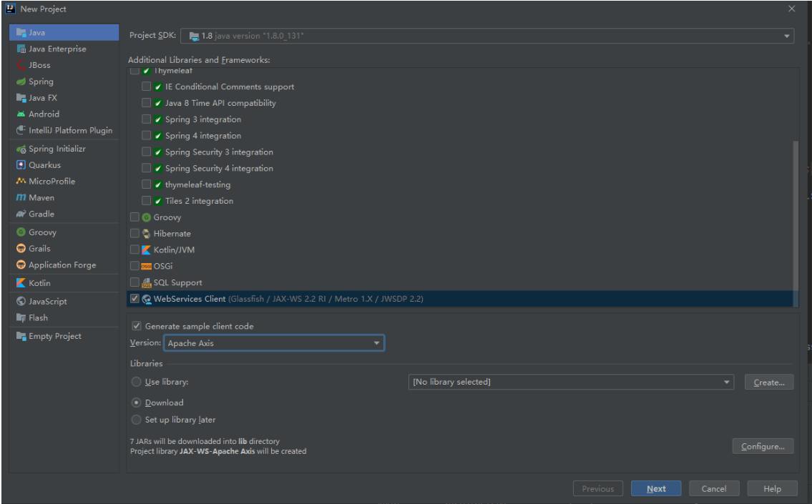Check Spring 4 integration option
The width and height of the screenshot is (812, 504).
point(147,136)
